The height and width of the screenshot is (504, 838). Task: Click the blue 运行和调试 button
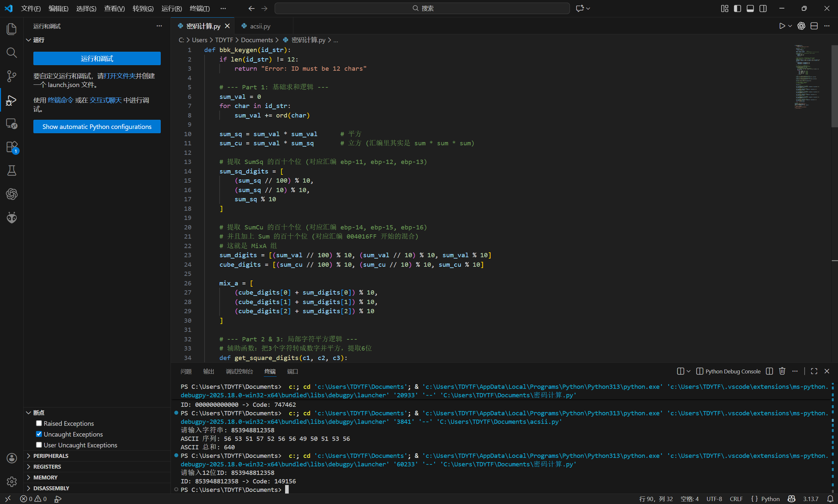(x=97, y=58)
